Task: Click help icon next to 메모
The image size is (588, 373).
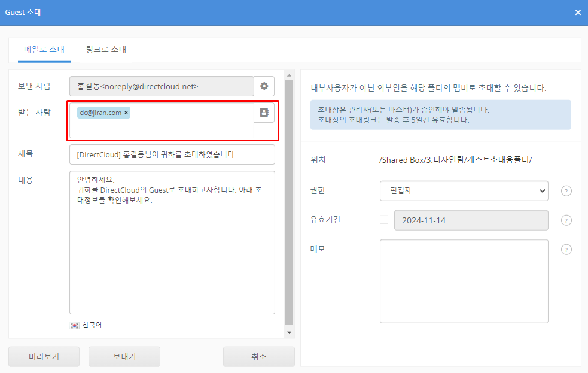Action: (566, 250)
